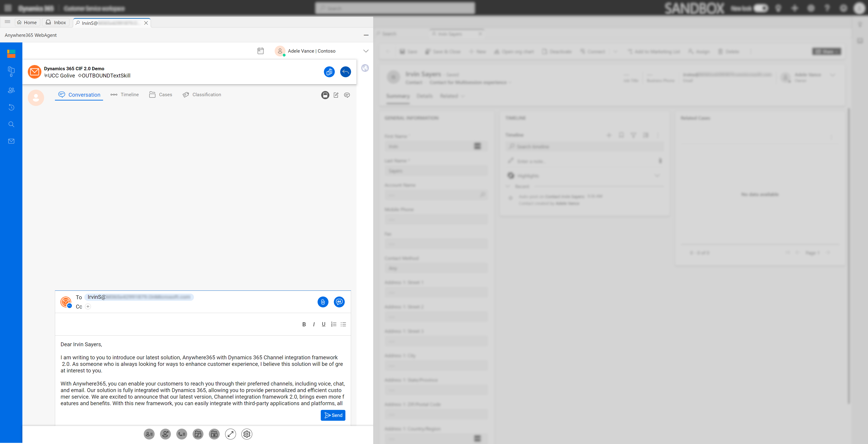Image resolution: width=868 pixels, height=444 pixels.
Task: Click the folder link icon in bottom bar
Action: coord(198,434)
